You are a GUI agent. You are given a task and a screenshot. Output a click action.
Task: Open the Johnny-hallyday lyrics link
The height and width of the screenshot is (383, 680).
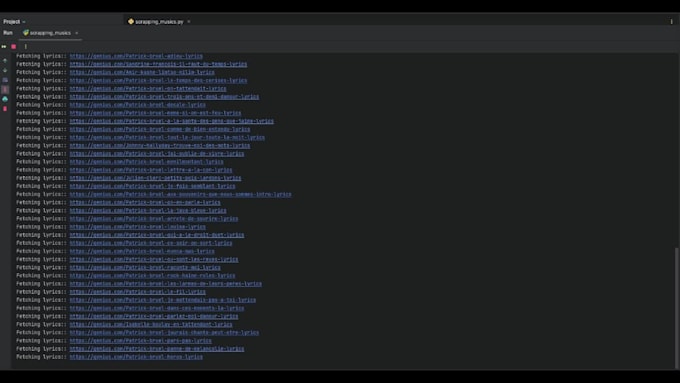tap(160, 145)
